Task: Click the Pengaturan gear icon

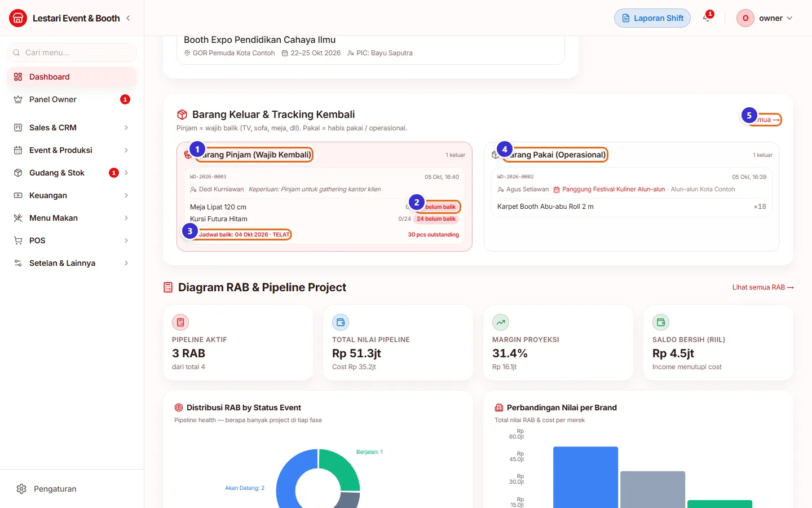Action: 21,489
